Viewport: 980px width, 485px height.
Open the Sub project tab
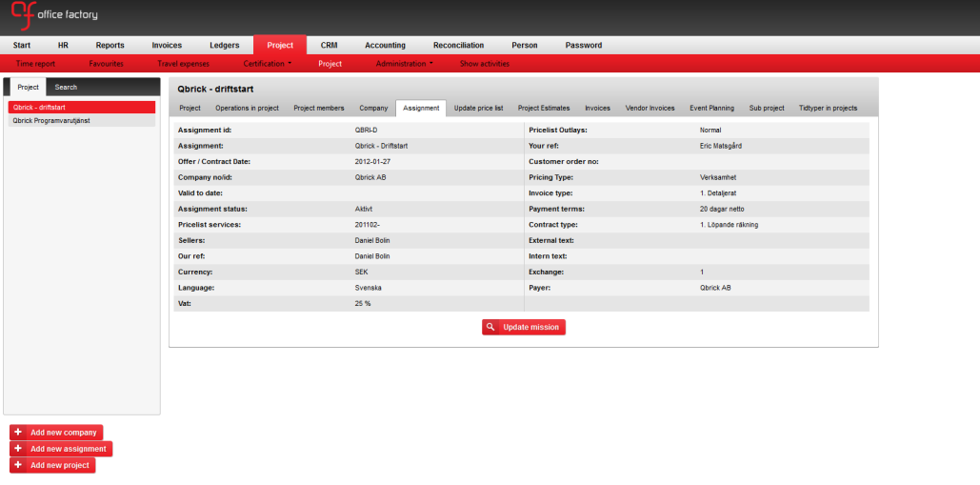(x=767, y=108)
